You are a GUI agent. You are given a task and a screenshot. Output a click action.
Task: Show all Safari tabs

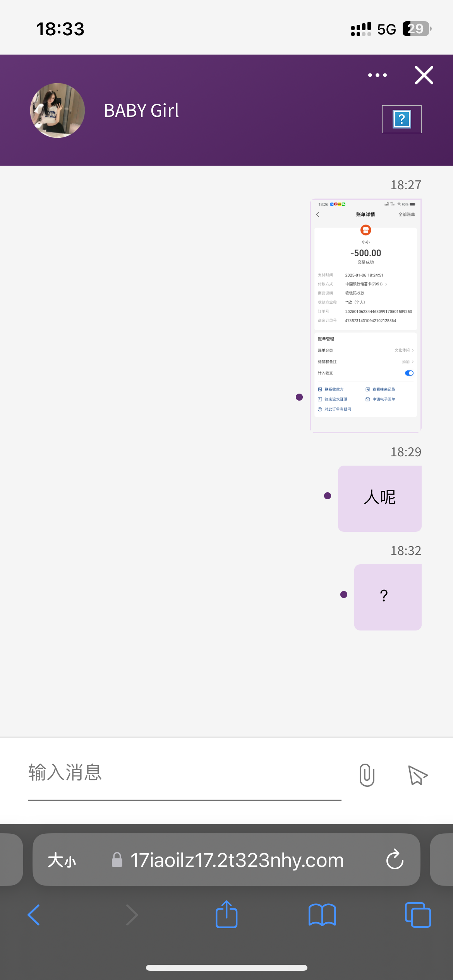tap(417, 915)
